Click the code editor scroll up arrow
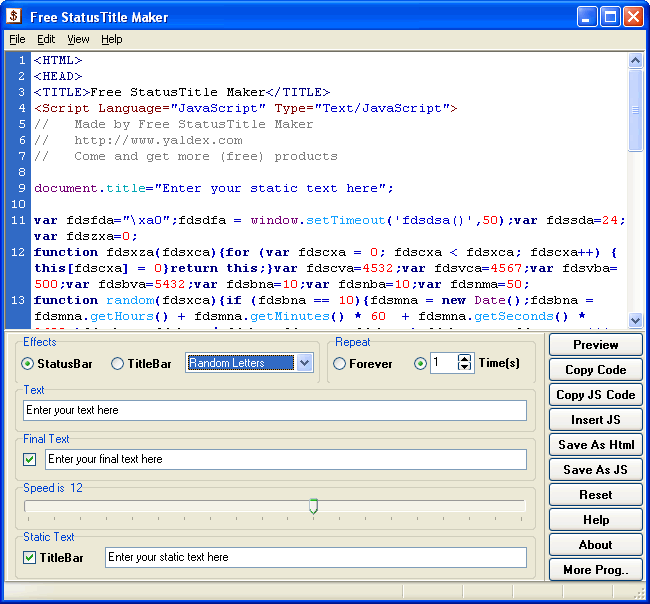Viewport: 650px width, 604px height. pos(635,61)
